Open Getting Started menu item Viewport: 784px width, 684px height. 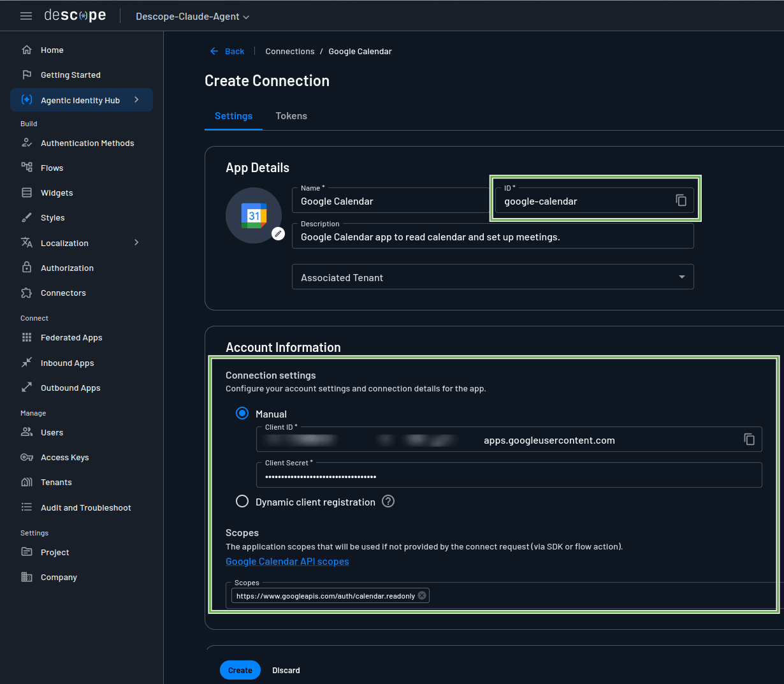[x=82, y=75]
